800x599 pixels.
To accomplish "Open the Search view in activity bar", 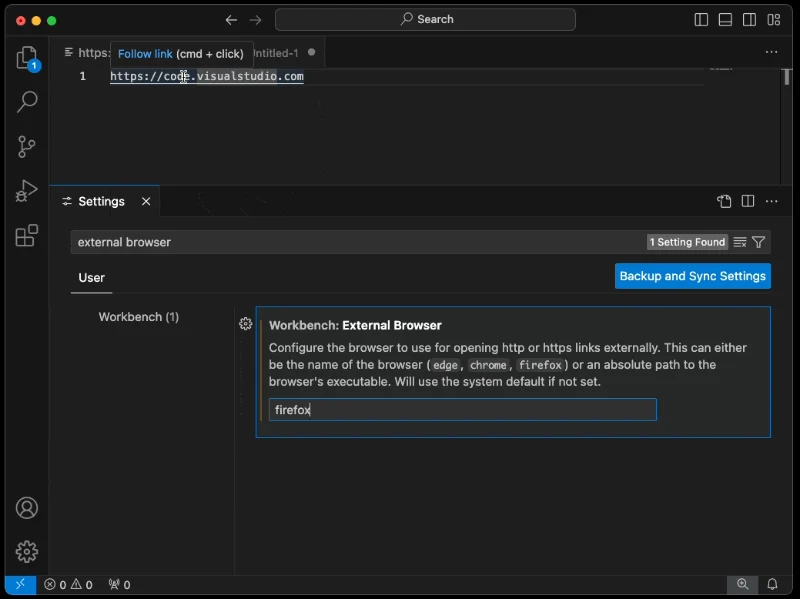I will 27,101.
